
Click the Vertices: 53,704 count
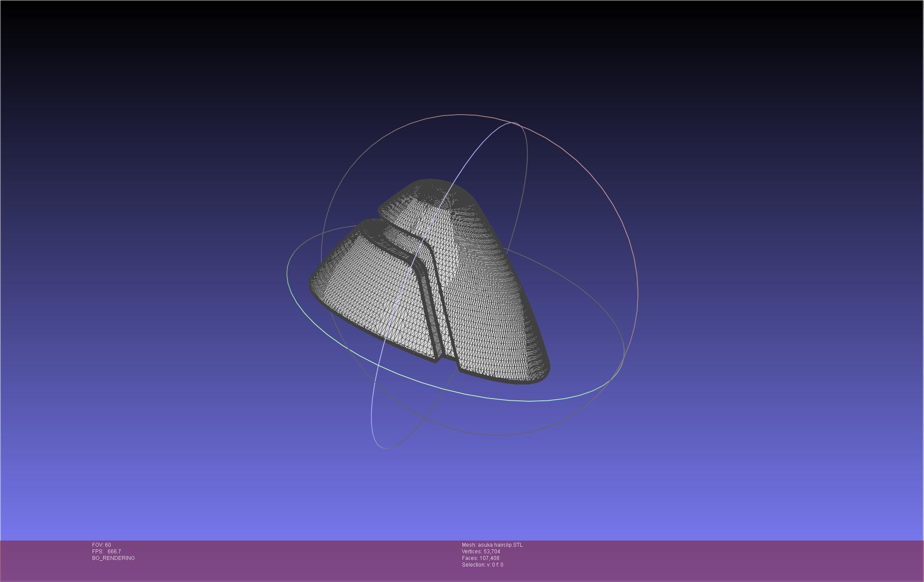pyautogui.click(x=481, y=552)
